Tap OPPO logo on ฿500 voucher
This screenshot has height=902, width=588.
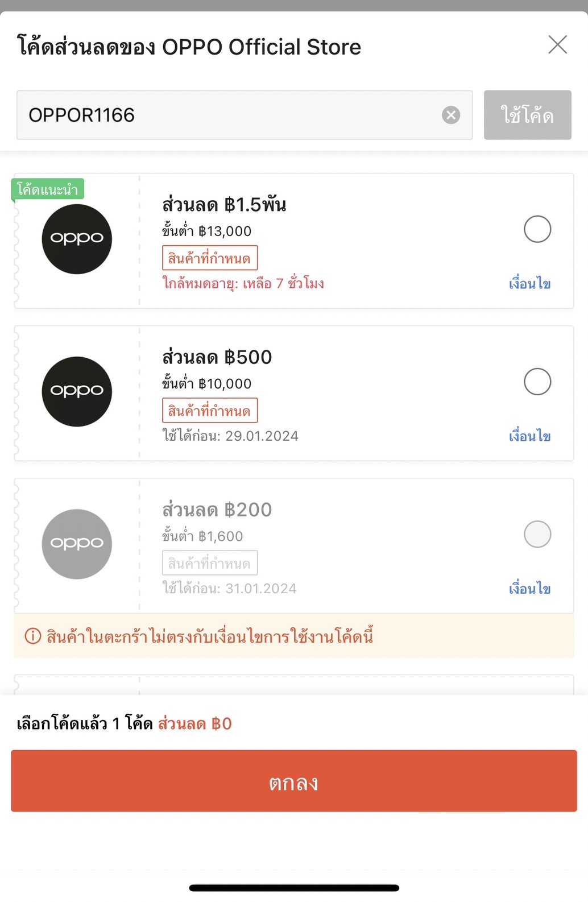(77, 391)
